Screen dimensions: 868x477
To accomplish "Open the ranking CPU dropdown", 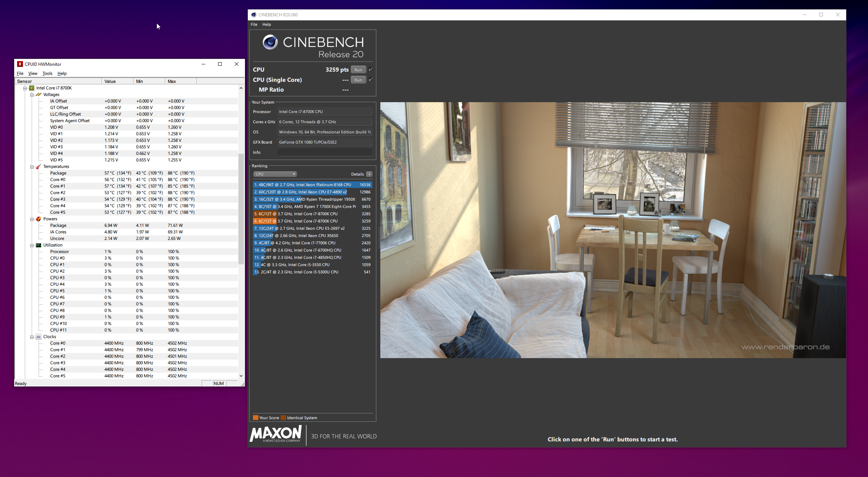I will 275,174.
